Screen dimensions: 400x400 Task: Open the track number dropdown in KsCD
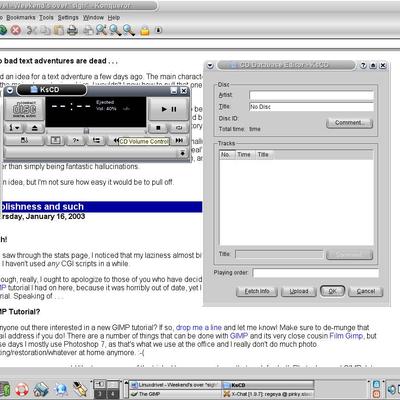pos(14,128)
